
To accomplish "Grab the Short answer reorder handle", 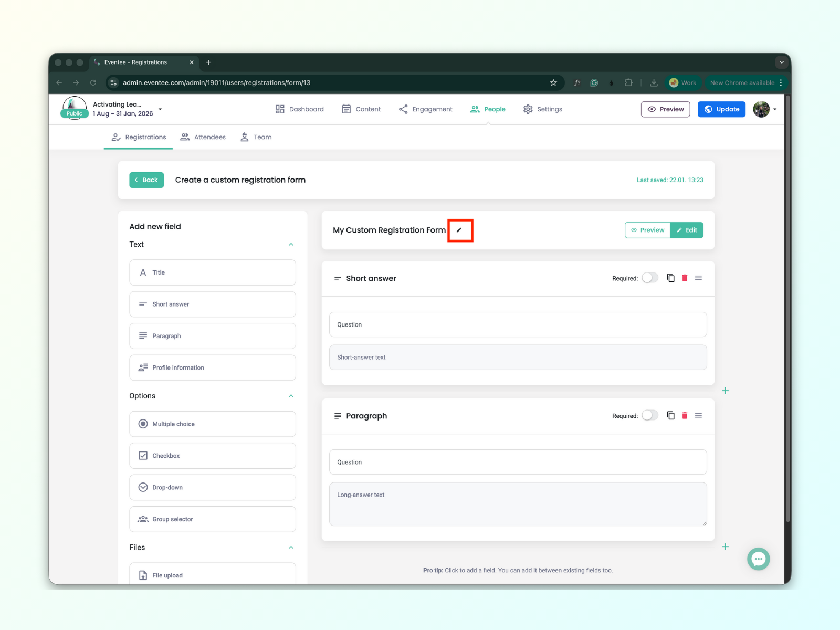I will tap(698, 278).
